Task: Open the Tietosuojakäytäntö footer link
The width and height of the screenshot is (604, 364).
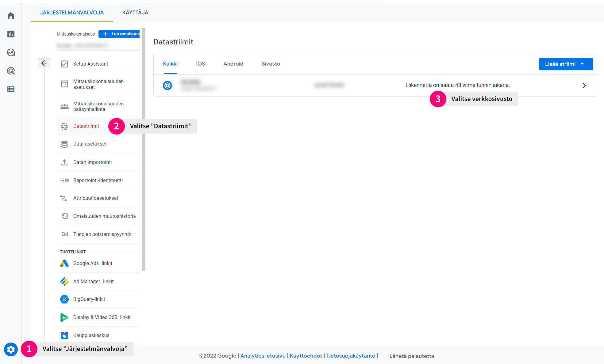Action: (x=351, y=356)
